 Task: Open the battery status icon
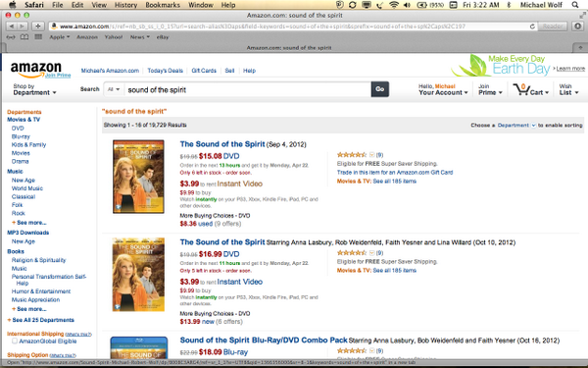click(422, 5)
